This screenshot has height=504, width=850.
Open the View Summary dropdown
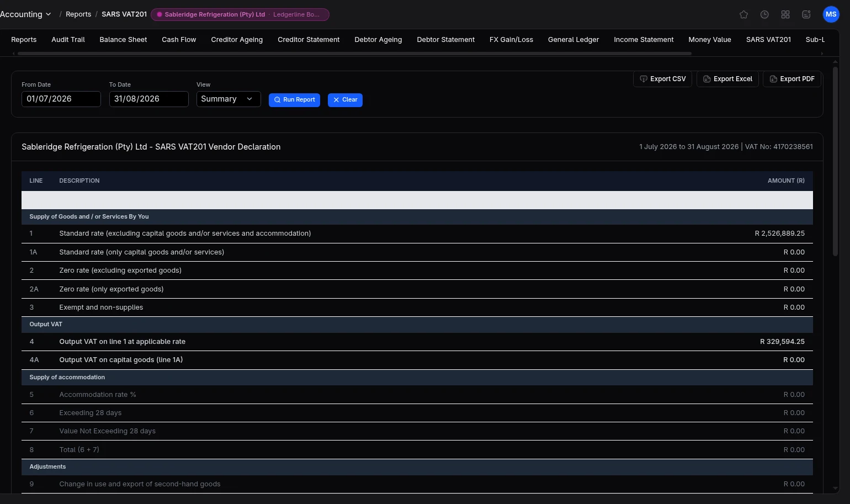coord(229,99)
